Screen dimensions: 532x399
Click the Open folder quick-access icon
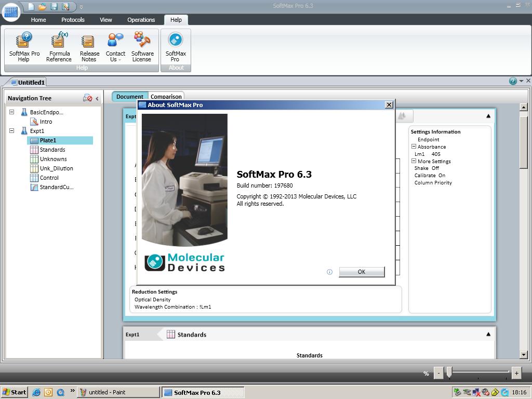click(42, 6)
